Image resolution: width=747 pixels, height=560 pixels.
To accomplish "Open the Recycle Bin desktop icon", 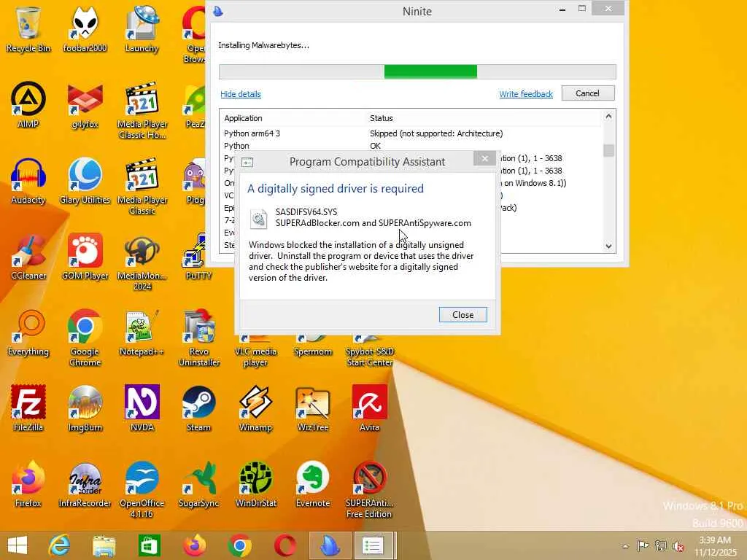I will pos(28,28).
